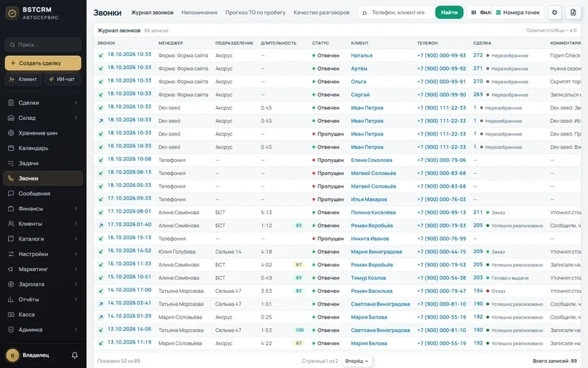This screenshot has width=588, height=368.
Task: Expand the Сделки submenu chevron
Action: click(x=76, y=102)
